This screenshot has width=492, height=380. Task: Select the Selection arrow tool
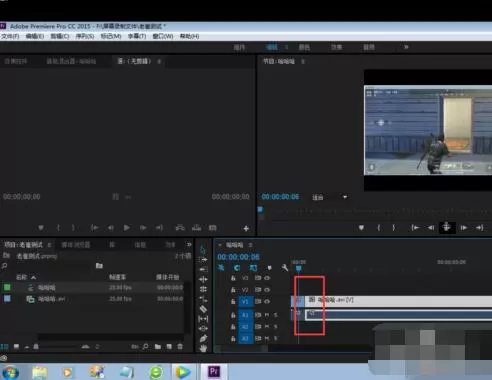click(203, 250)
